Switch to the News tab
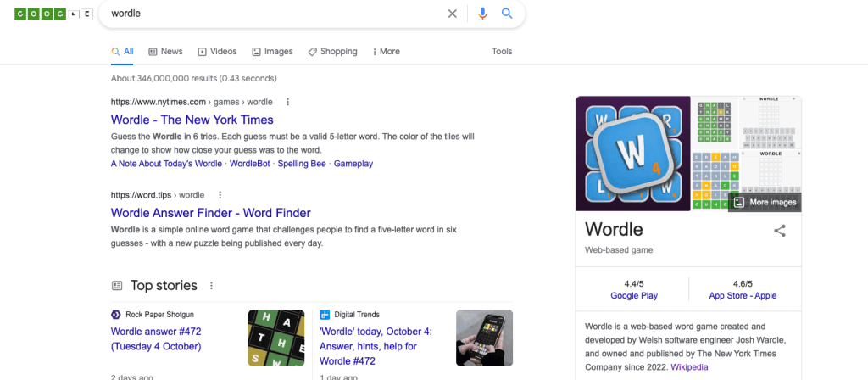 pos(165,52)
